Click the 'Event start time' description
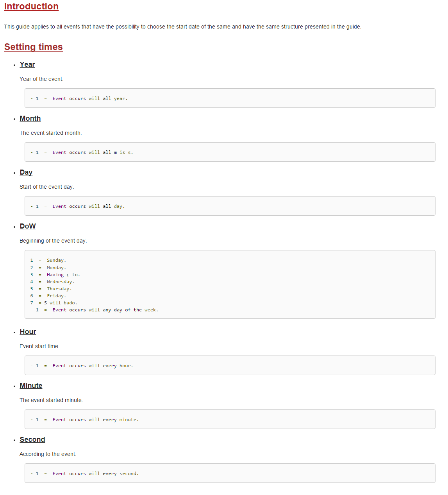 pos(39,346)
